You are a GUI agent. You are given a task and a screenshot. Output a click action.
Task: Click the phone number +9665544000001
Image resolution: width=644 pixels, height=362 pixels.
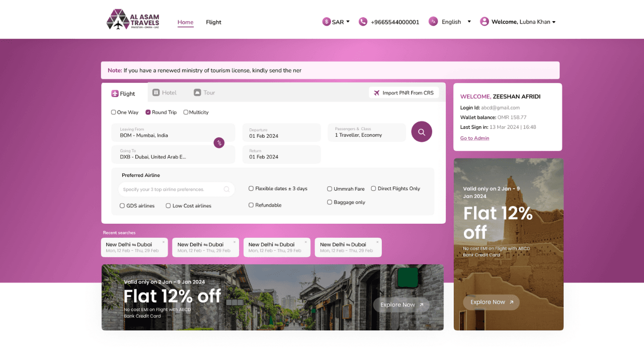pyautogui.click(x=395, y=22)
